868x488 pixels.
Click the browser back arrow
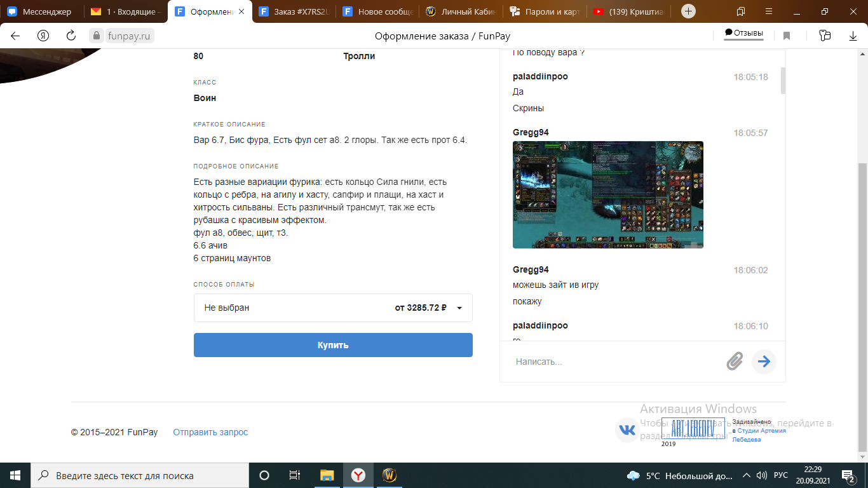(x=15, y=36)
